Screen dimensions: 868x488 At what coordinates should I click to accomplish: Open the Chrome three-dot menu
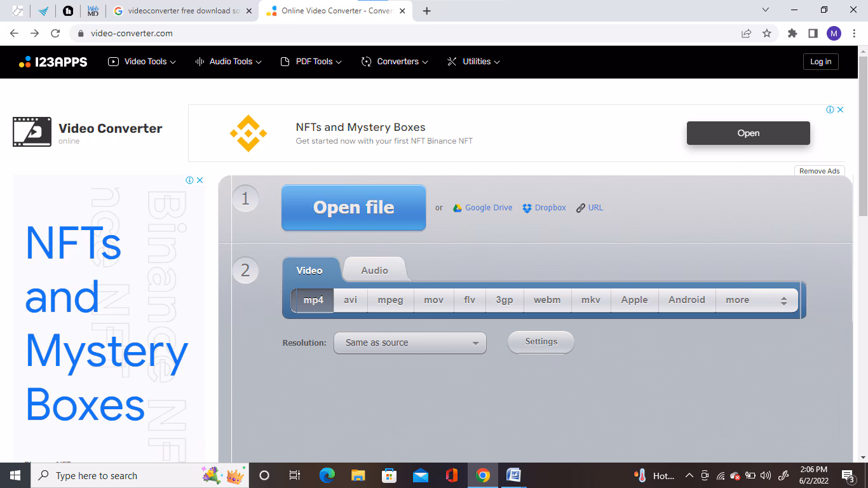click(x=853, y=33)
